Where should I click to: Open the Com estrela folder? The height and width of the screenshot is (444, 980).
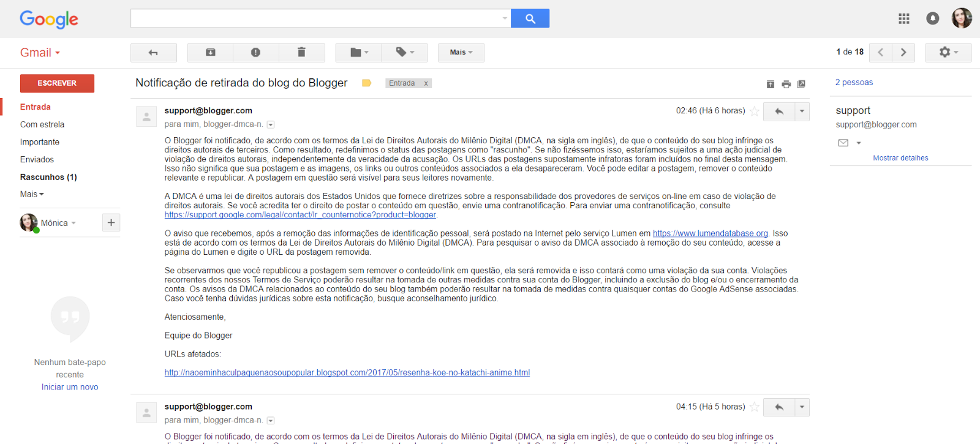click(42, 124)
